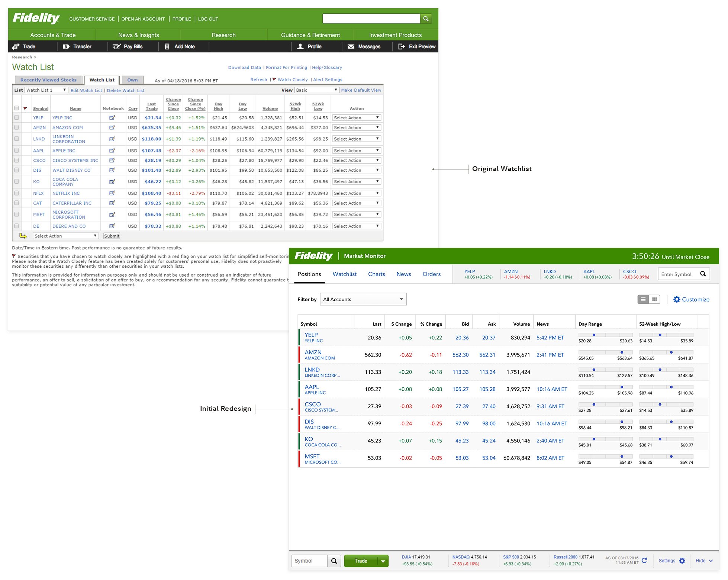
Task: Switch to Recently Viewed Stocks tab
Action: [48, 80]
